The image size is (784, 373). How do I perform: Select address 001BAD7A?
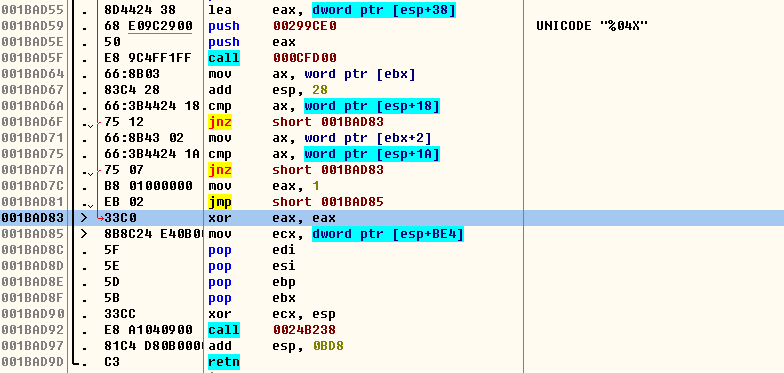(x=32, y=170)
